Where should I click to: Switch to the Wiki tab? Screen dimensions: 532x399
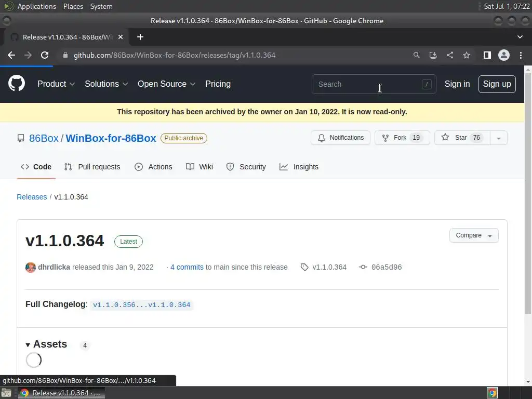(199, 167)
